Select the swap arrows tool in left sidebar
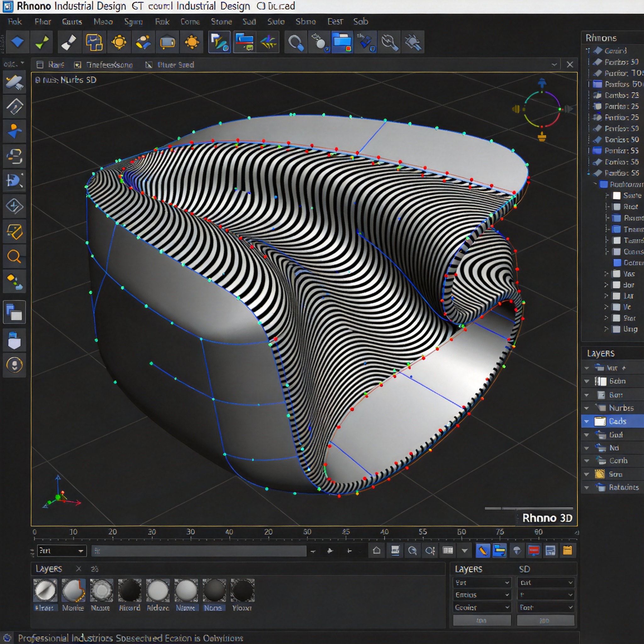Screen dimensions: 644x644 pos(14,156)
